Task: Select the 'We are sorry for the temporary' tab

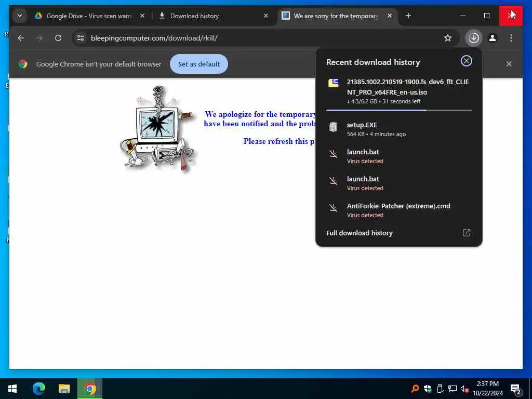Action: pyautogui.click(x=336, y=16)
